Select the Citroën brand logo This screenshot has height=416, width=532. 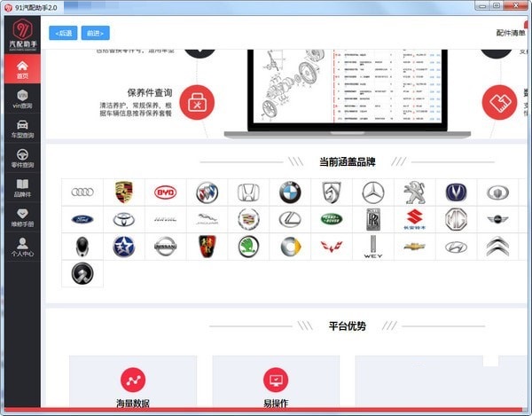[x=497, y=247]
